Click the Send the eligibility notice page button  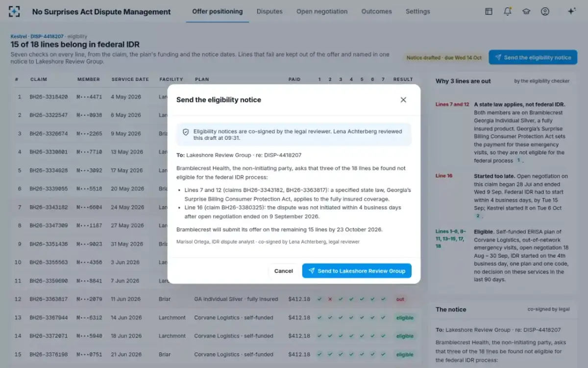[x=533, y=57]
